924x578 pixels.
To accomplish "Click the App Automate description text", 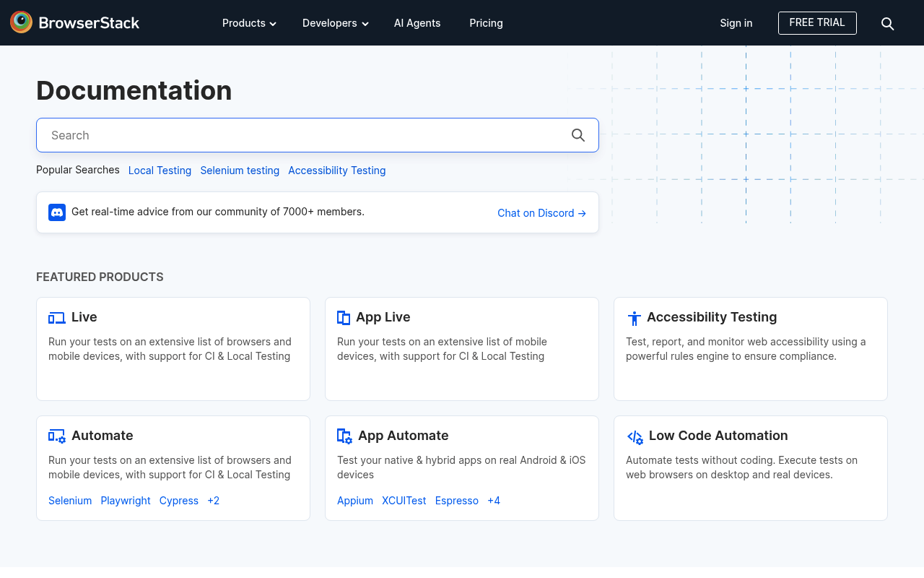I will [x=461, y=467].
